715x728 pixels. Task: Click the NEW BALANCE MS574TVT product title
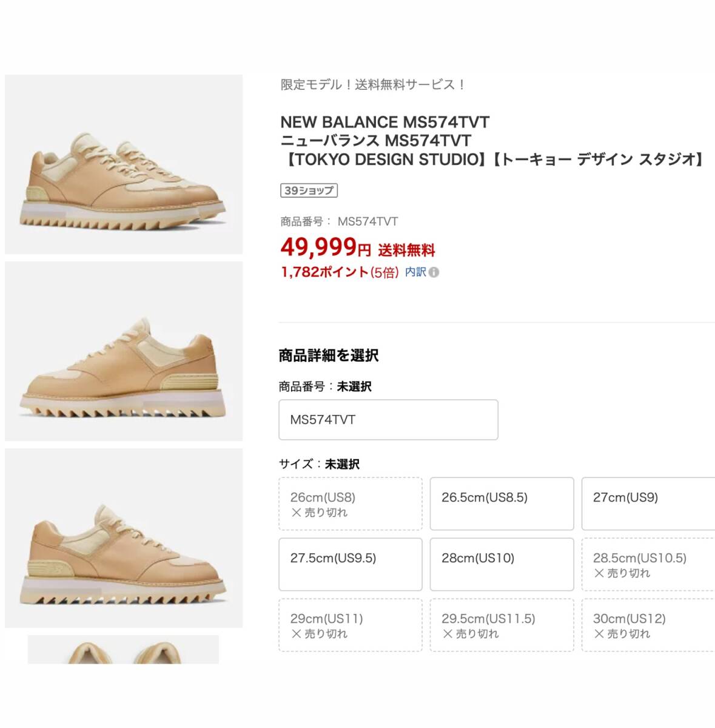click(384, 123)
